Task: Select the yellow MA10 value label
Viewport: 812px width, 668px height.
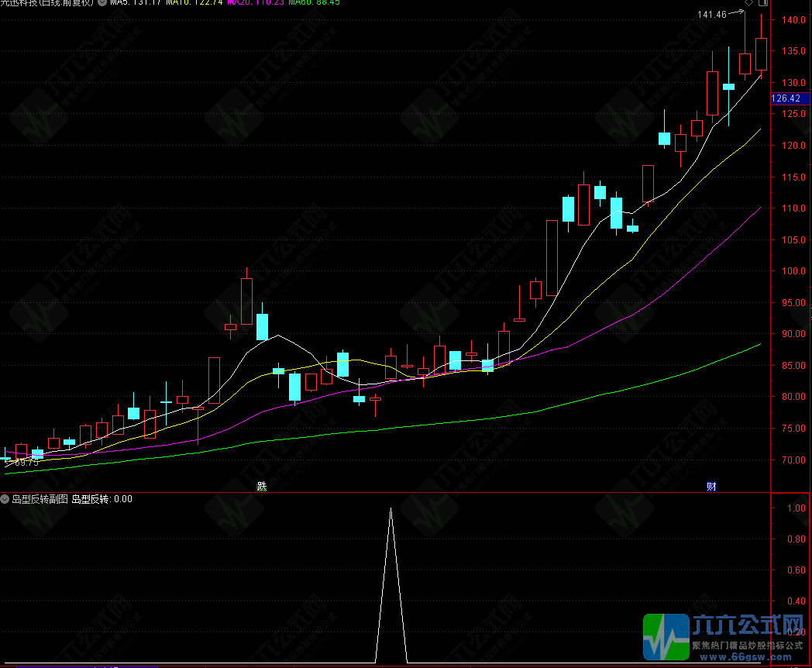Action: 194,2
